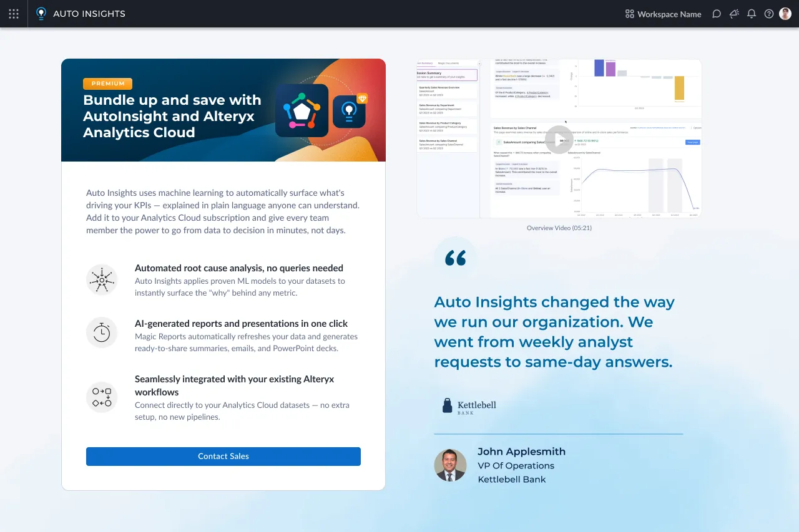Image resolution: width=799 pixels, height=532 pixels.
Task: Click the Auto Insights lightbulb logo
Action: (x=41, y=14)
